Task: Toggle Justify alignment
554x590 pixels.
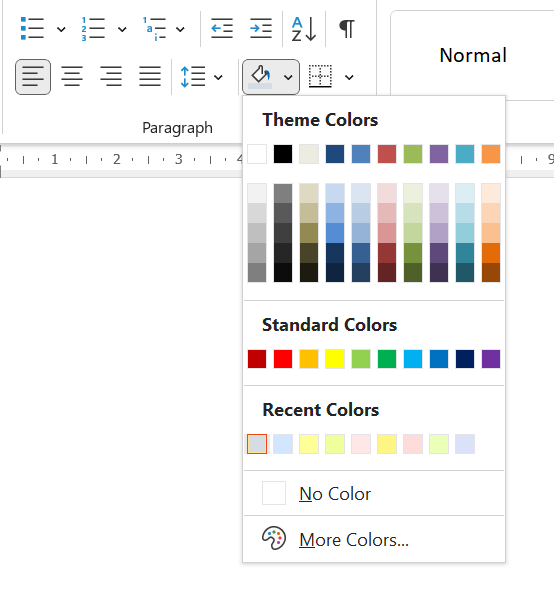Action: click(x=150, y=76)
